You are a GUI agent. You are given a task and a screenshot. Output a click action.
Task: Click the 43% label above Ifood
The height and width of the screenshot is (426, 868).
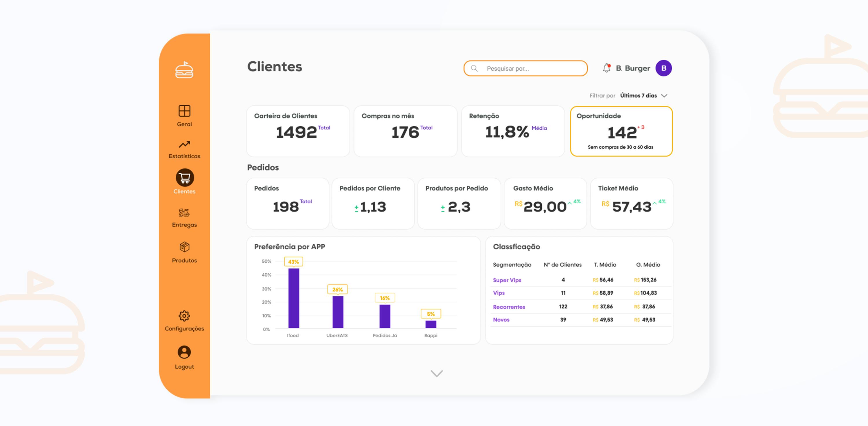pyautogui.click(x=293, y=262)
